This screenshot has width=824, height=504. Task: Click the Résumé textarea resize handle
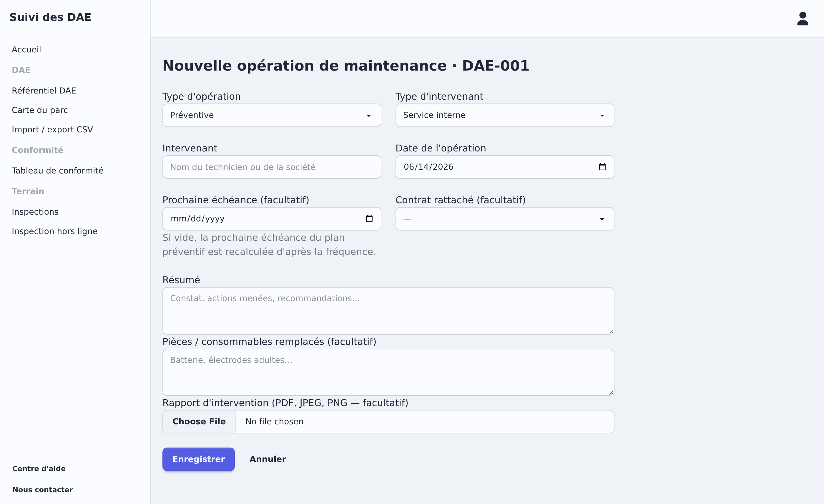611,331
